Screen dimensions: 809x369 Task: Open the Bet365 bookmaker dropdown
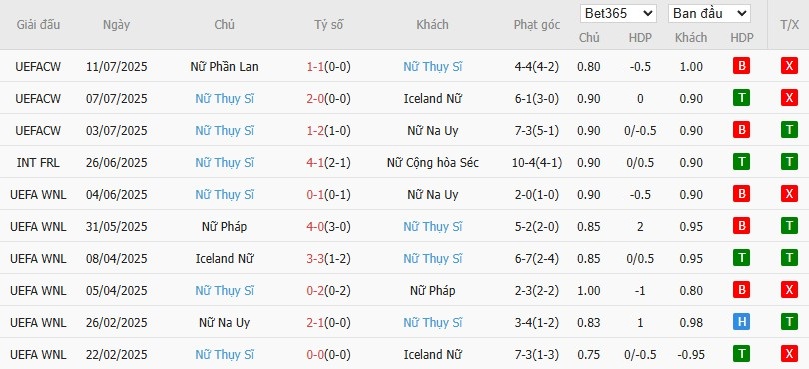click(618, 14)
